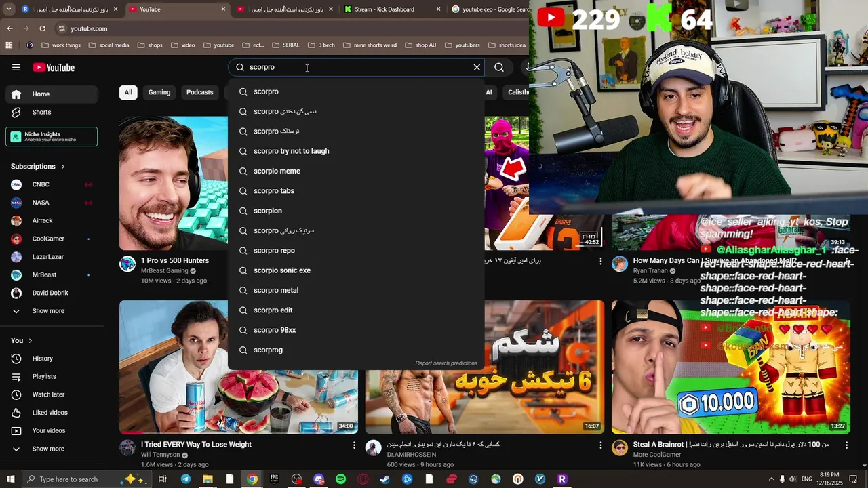
Task: Open the 'youtubers' bookmarks folder
Action: tap(461, 45)
